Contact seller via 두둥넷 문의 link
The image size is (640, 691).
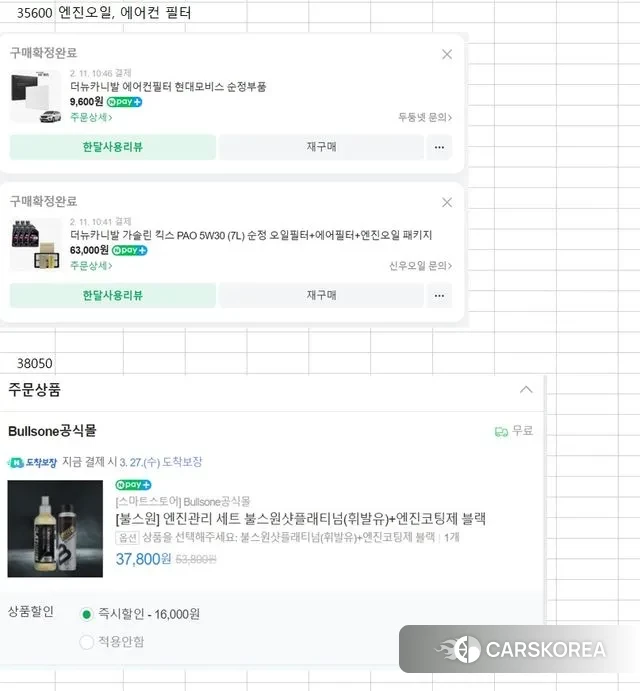(x=425, y=117)
